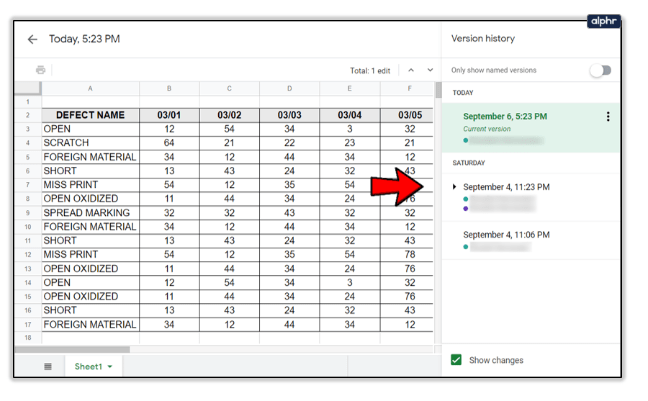The width and height of the screenshot is (648, 401).
Task: Click the value 64 in the SCRATCH row
Action: click(169, 143)
